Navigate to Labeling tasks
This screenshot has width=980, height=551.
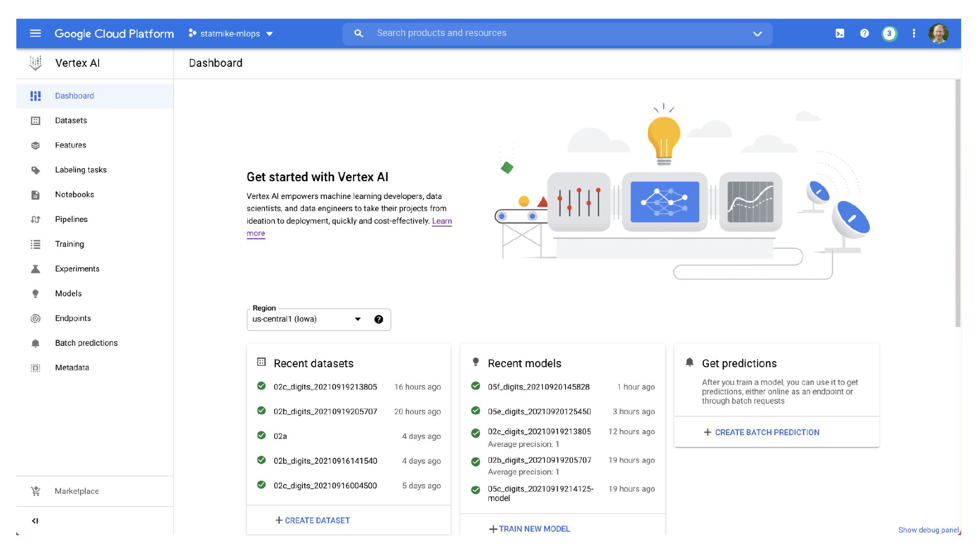click(81, 169)
